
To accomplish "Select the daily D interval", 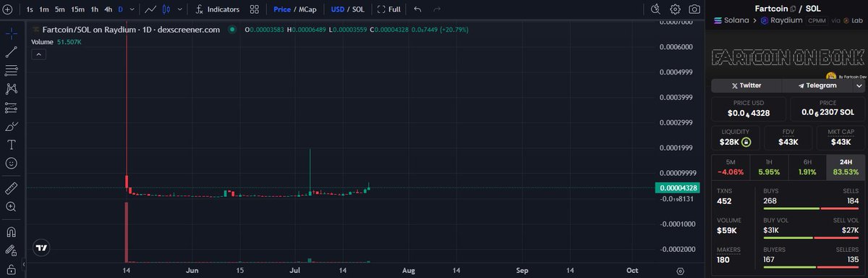I will click(x=120, y=9).
